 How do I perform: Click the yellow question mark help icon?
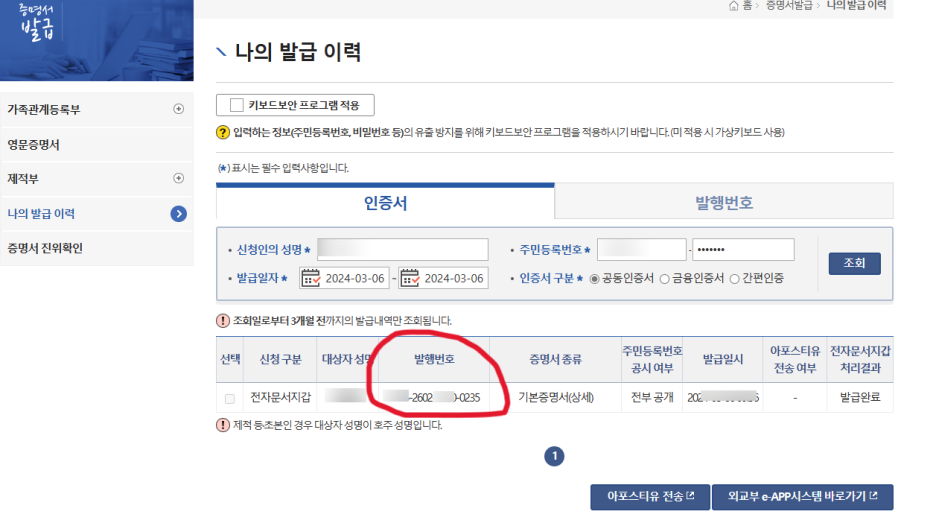tap(223, 132)
